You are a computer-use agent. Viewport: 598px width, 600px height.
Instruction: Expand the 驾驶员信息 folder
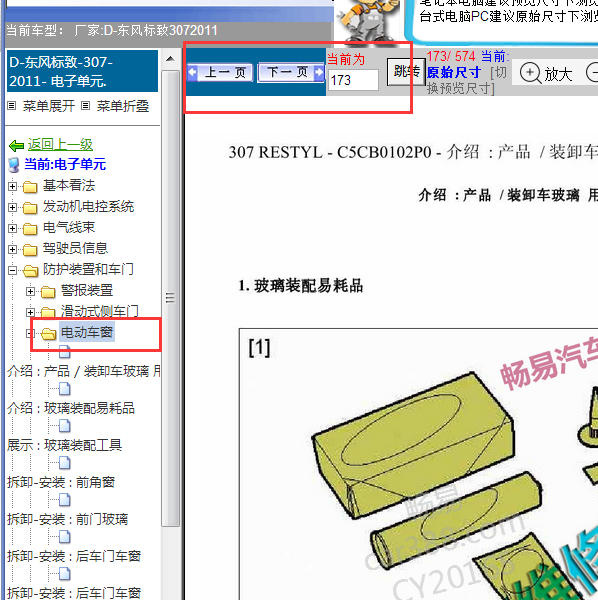[12, 249]
